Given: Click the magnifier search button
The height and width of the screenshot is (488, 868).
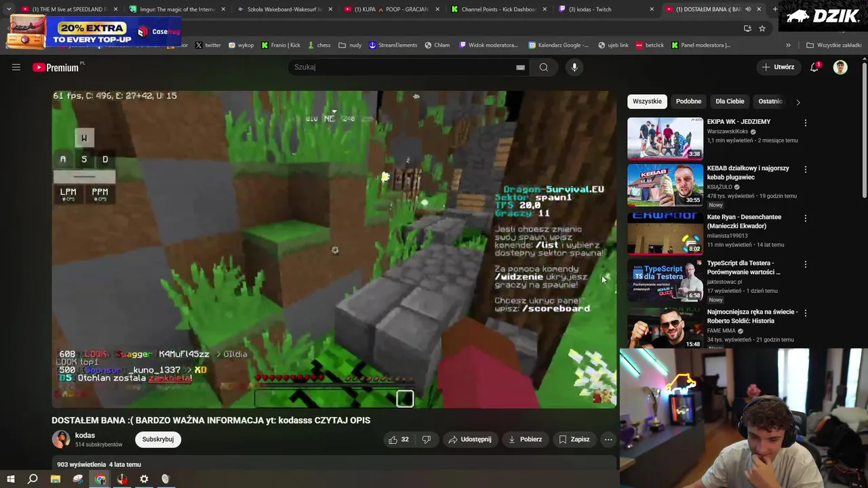Looking at the screenshot, I should coord(544,67).
